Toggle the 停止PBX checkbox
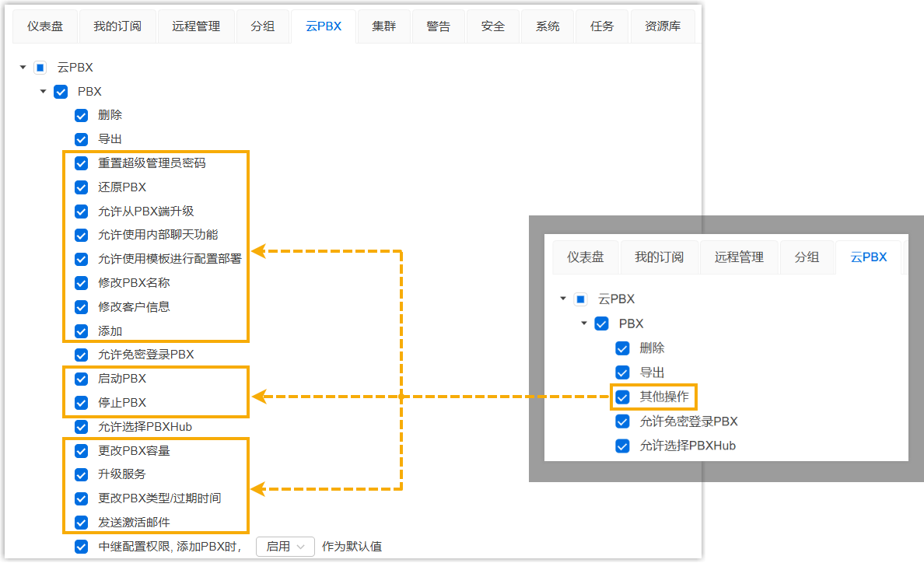 click(x=81, y=403)
